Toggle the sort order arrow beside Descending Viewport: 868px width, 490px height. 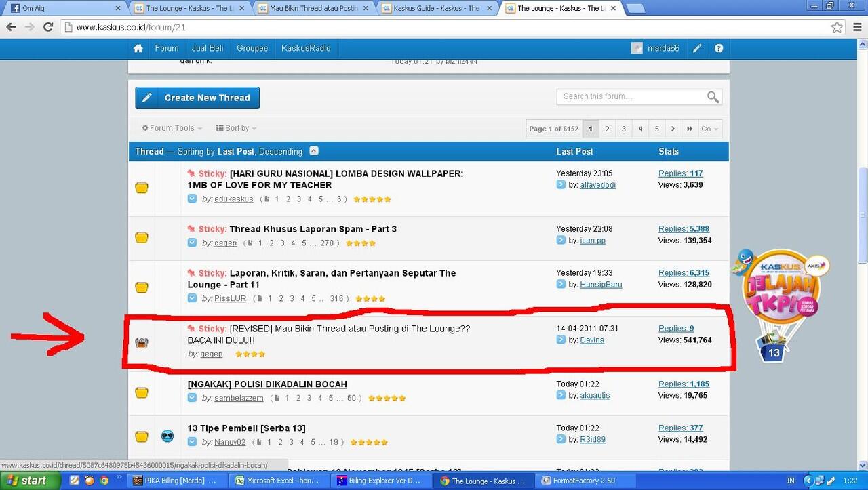coord(314,151)
